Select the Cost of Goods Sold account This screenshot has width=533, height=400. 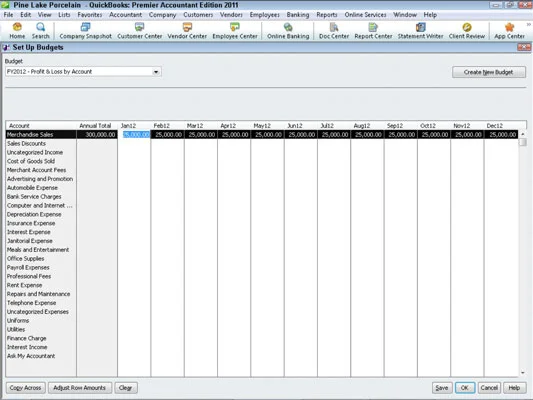[31, 161]
